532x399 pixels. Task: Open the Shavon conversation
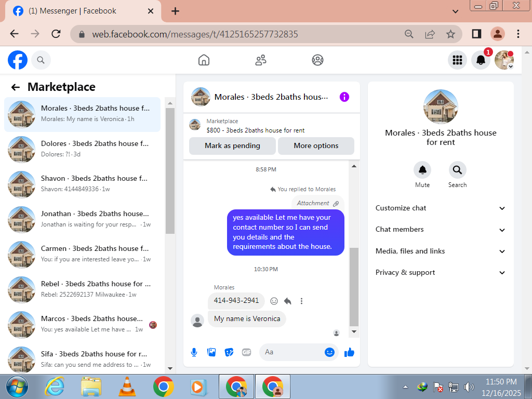[x=82, y=184]
